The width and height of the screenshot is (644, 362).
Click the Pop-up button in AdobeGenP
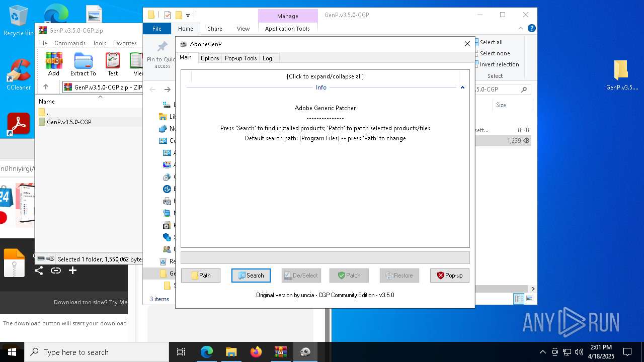[x=450, y=276]
